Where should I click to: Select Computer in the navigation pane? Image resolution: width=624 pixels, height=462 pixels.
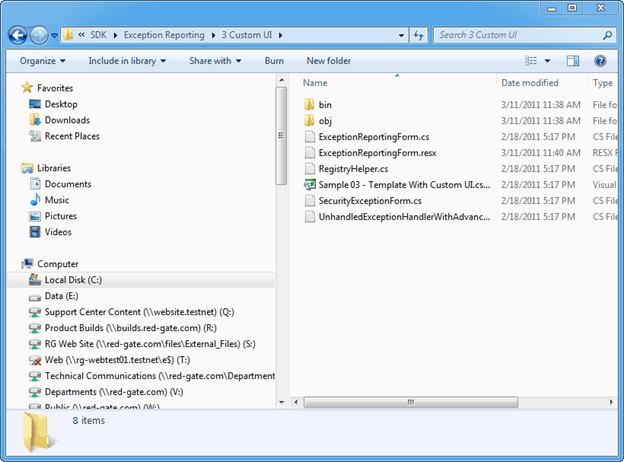pos(58,264)
